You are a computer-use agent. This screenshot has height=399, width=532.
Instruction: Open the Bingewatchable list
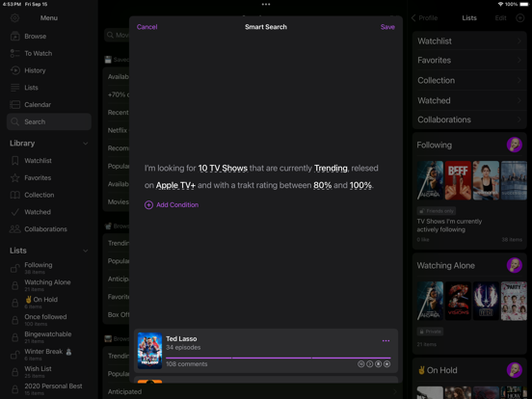[49, 337]
